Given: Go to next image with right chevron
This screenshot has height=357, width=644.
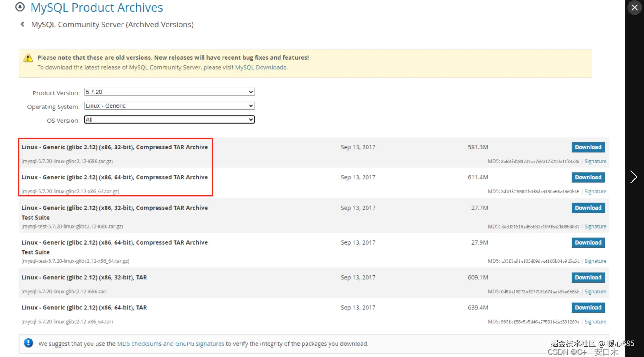Looking at the screenshot, I should pyautogui.click(x=633, y=177).
